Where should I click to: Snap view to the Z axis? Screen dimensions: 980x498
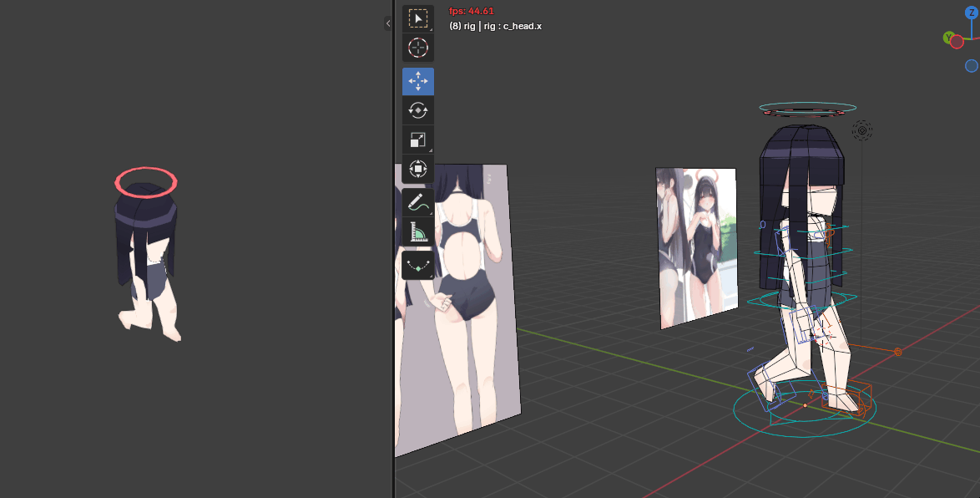coord(970,13)
